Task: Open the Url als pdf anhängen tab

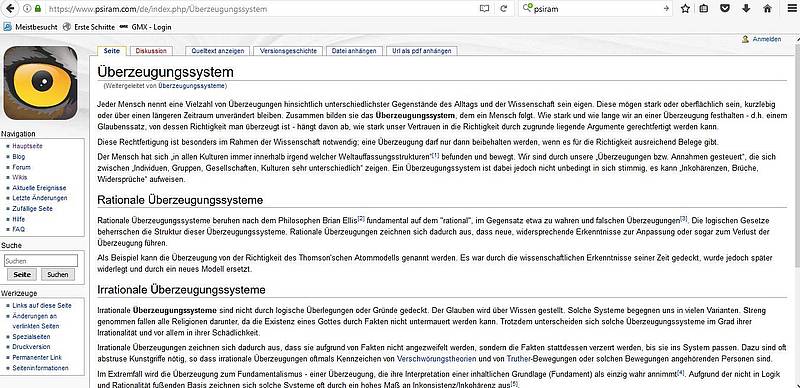Action: point(422,51)
